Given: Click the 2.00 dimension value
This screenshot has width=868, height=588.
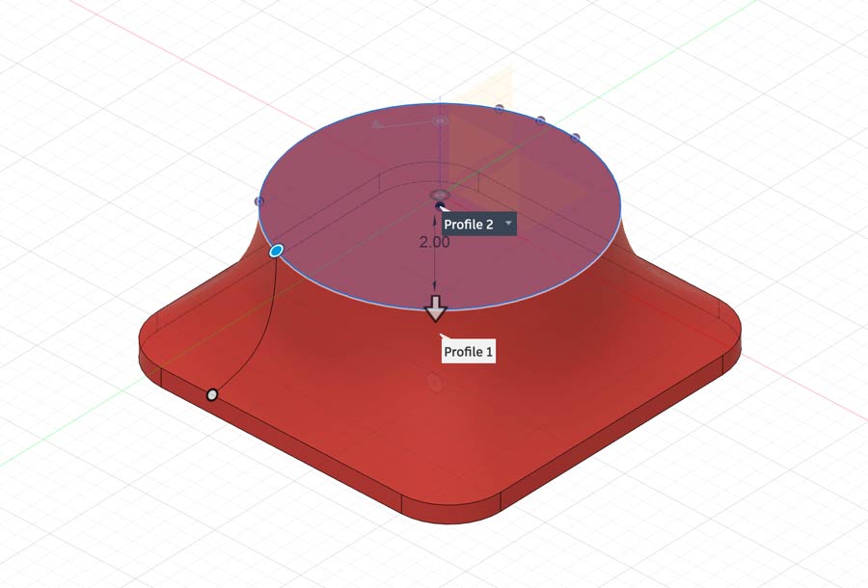Looking at the screenshot, I should 435,242.
